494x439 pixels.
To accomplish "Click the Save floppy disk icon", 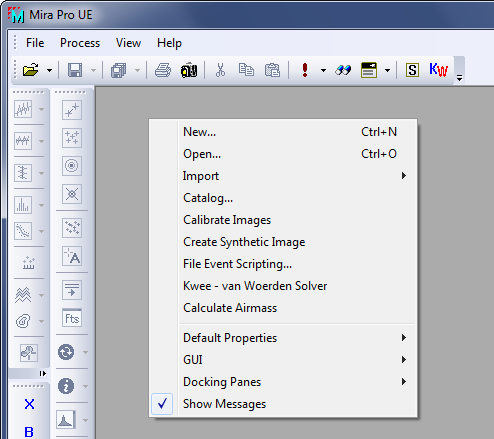I will click(x=75, y=70).
